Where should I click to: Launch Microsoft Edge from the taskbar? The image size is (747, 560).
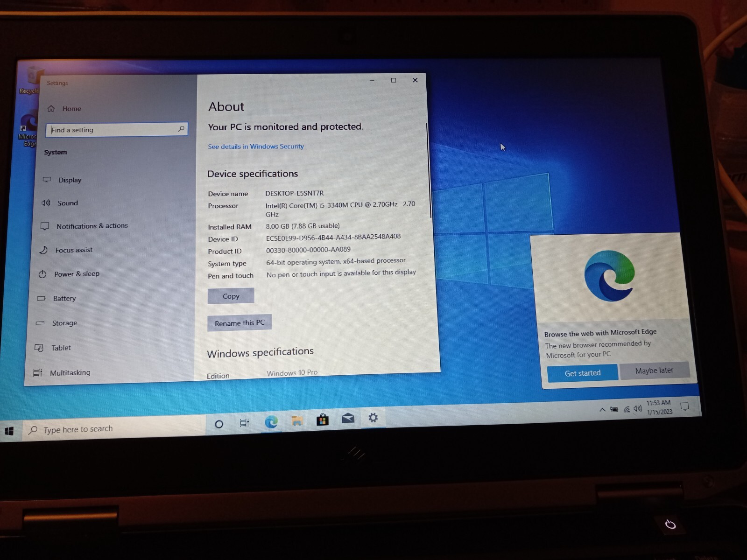pyautogui.click(x=271, y=422)
